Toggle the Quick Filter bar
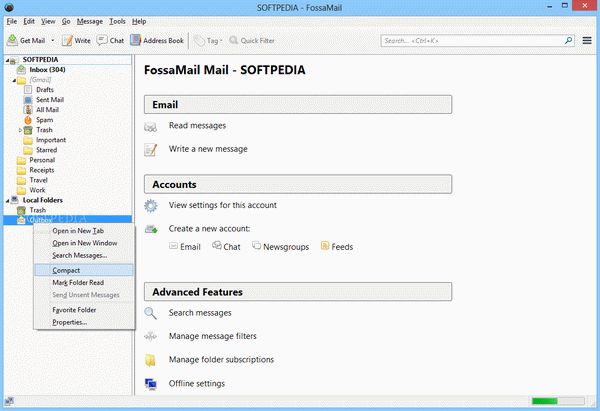This screenshot has height=411, width=600. pos(252,41)
